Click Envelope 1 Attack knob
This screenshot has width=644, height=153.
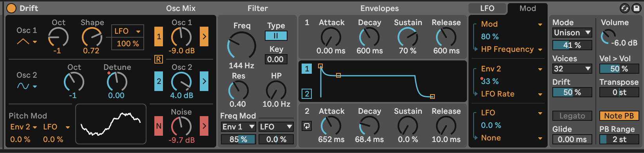coord(331,38)
